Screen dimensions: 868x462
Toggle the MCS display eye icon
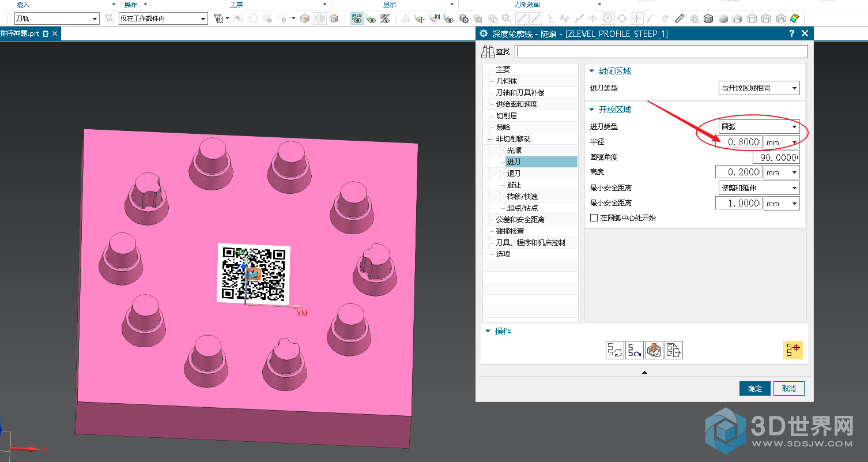coord(357,18)
